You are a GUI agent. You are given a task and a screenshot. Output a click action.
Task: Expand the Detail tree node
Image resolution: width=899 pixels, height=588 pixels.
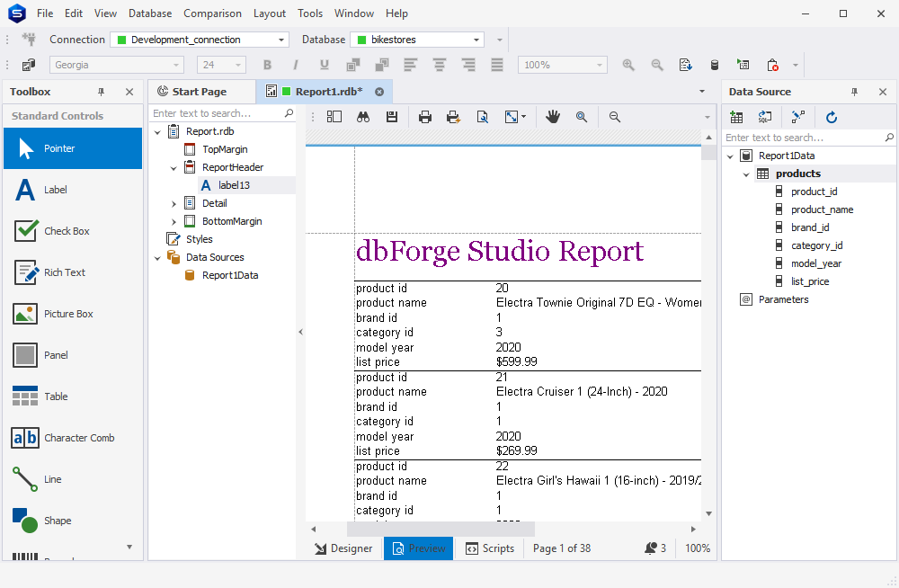click(174, 204)
